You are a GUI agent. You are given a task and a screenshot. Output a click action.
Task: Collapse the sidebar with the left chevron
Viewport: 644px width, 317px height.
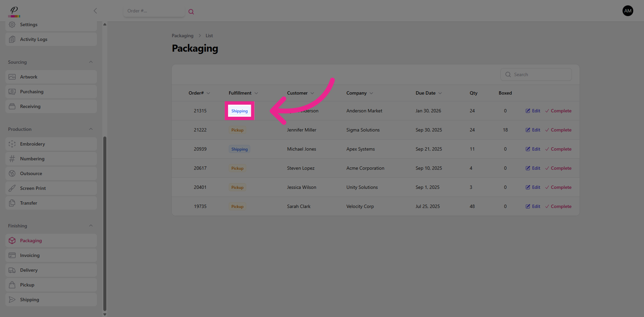[x=95, y=11]
